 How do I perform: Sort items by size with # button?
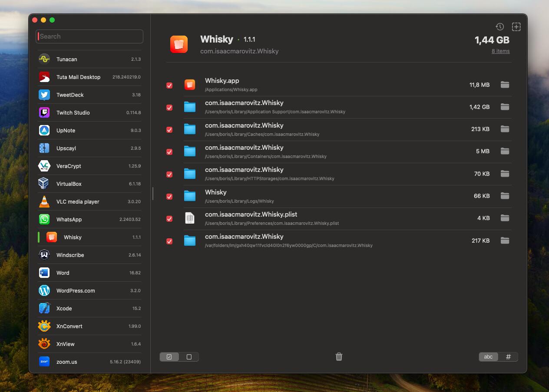coord(508,357)
